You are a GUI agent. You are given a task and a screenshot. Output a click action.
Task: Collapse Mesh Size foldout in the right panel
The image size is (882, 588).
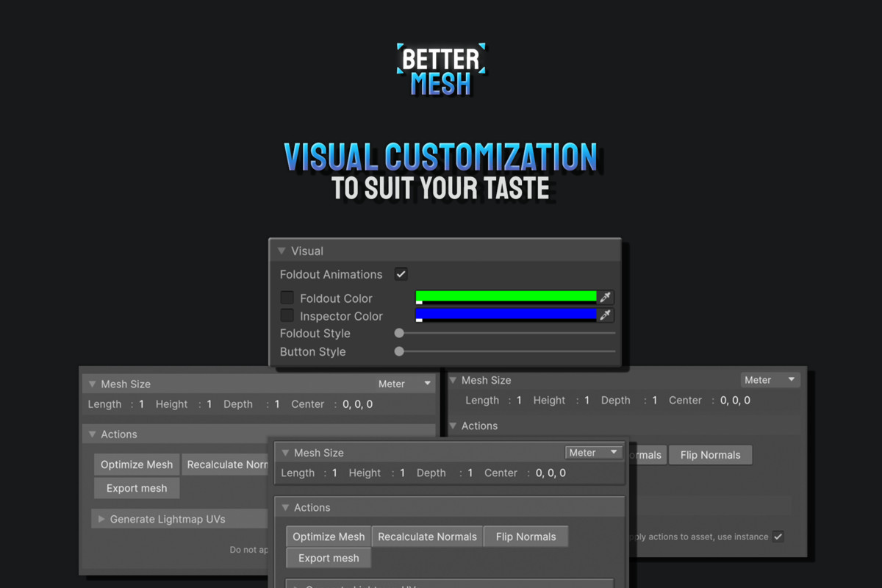[453, 380]
